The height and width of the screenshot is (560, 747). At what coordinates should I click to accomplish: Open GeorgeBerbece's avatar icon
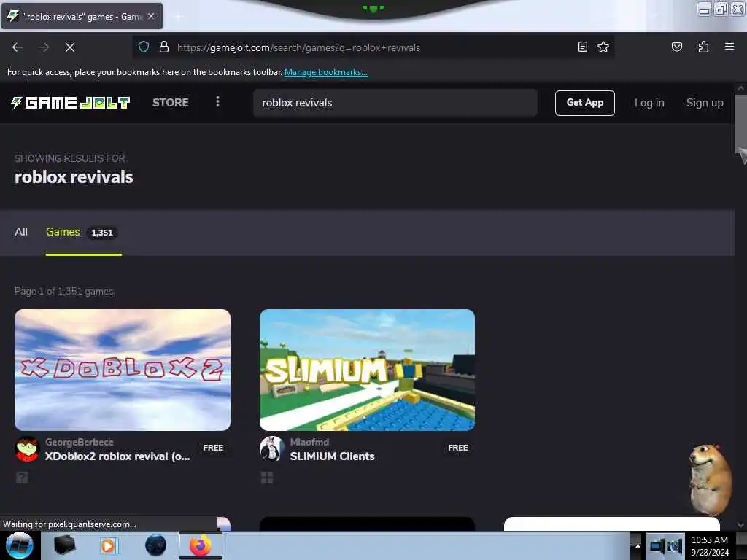27,449
